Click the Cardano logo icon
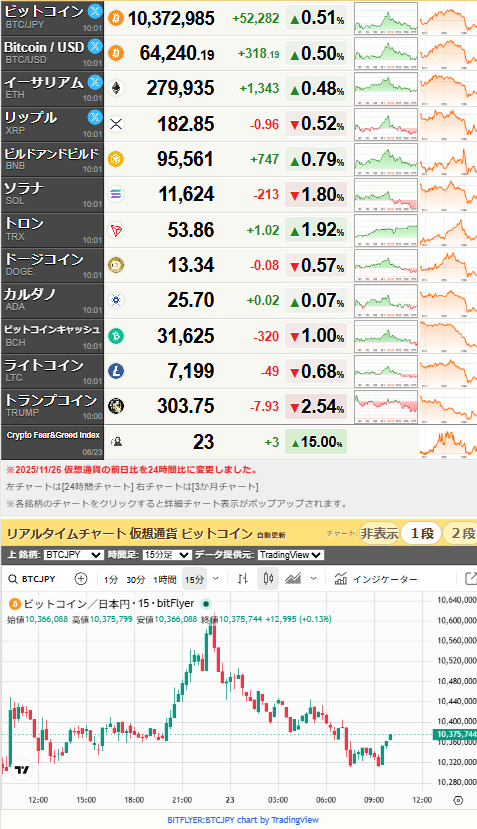This screenshot has height=829, width=477. (x=116, y=300)
